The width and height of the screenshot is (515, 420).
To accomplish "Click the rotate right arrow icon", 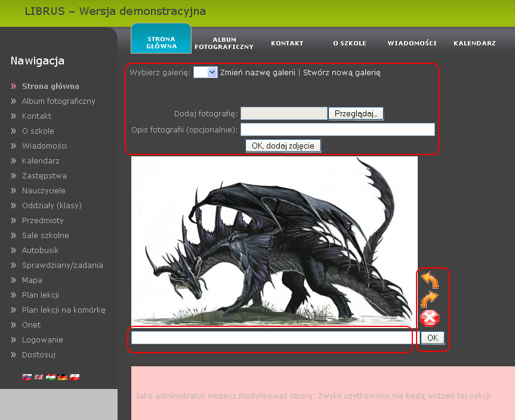I will coord(430,299).
